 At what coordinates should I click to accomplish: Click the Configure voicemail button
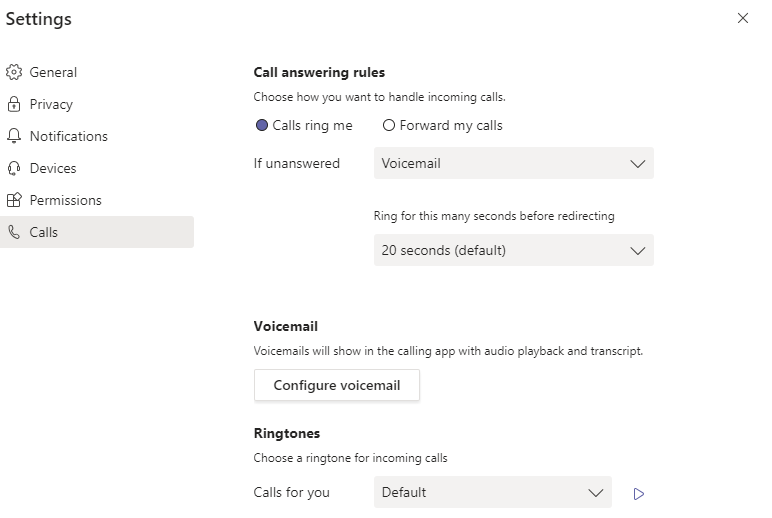pyautogui.click(x=337, y=385)
